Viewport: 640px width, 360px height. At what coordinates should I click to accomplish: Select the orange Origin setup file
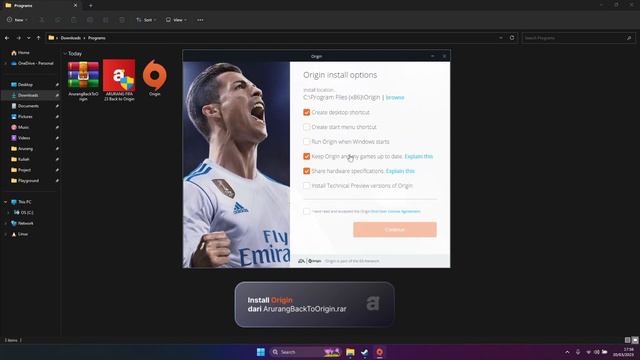[155, 78]
